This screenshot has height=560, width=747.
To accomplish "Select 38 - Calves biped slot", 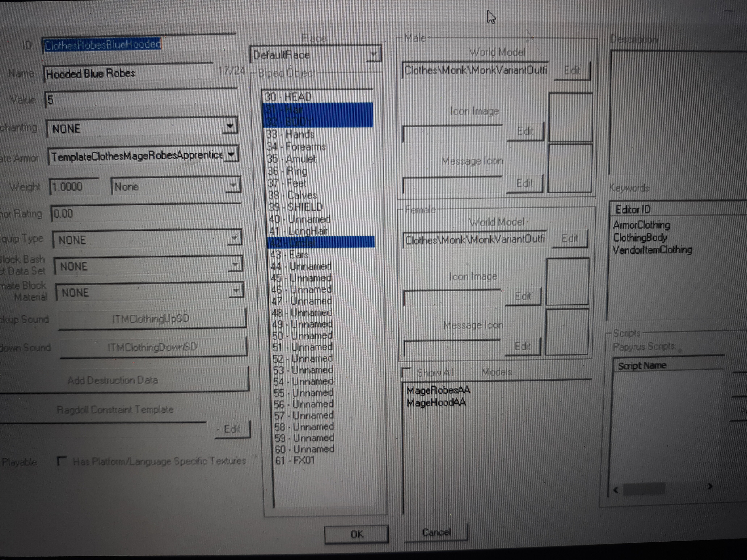I will (320, 195).
